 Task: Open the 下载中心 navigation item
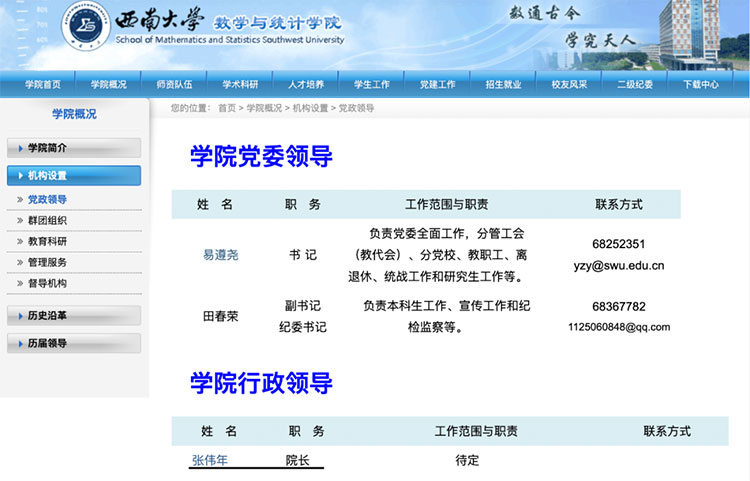(x=701, y=85)
